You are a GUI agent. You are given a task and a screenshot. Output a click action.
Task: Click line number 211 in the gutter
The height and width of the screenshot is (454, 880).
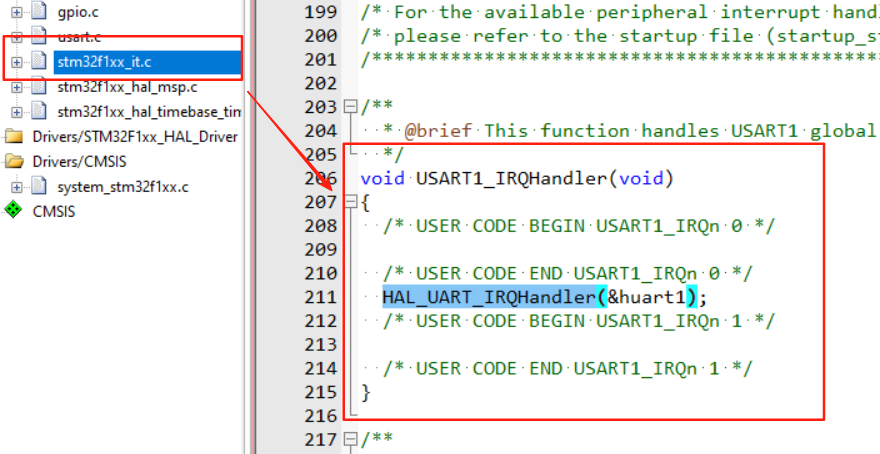tap(320, 297)
